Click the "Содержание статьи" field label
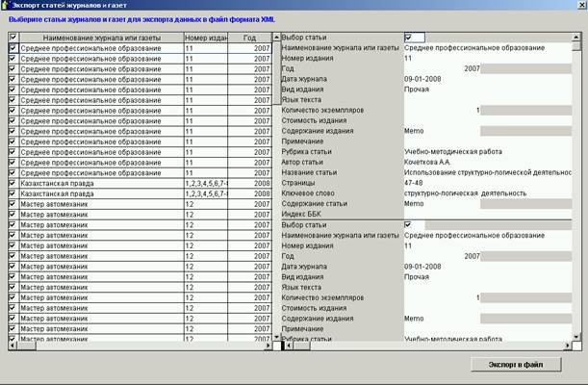 click(x=315, y=203)
